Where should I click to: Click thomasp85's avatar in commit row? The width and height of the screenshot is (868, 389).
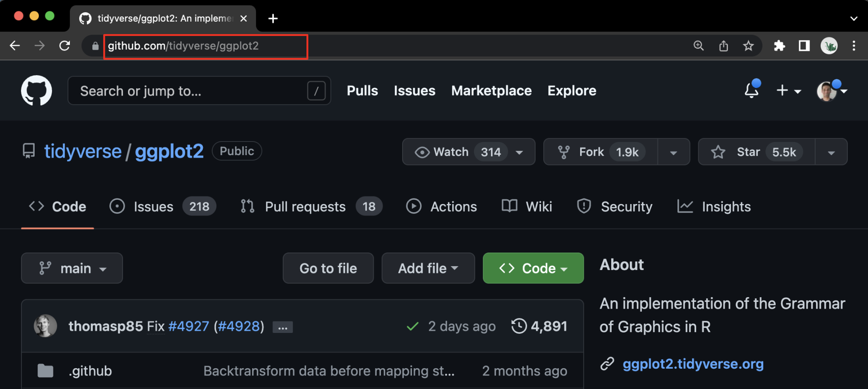pyautogui.click(x=45, y=326)
